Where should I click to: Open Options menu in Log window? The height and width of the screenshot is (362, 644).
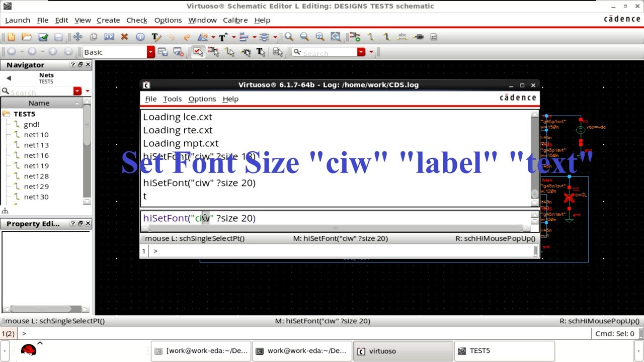[202, 99]
